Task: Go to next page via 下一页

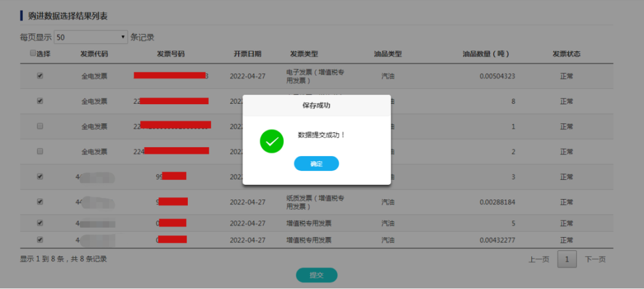Action: pyautogui.click(x=595, y=259)
